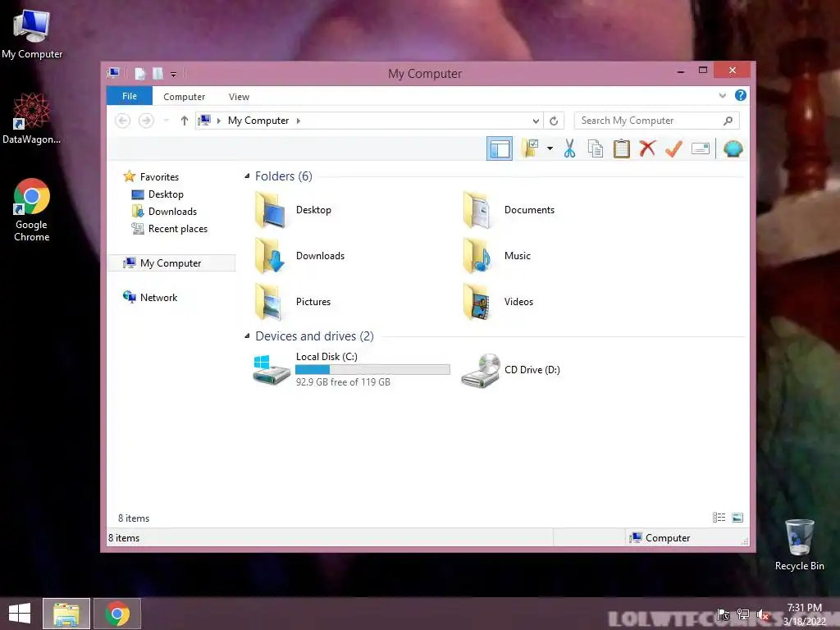Click the Cut scissors icon

(x=569, y=148)
